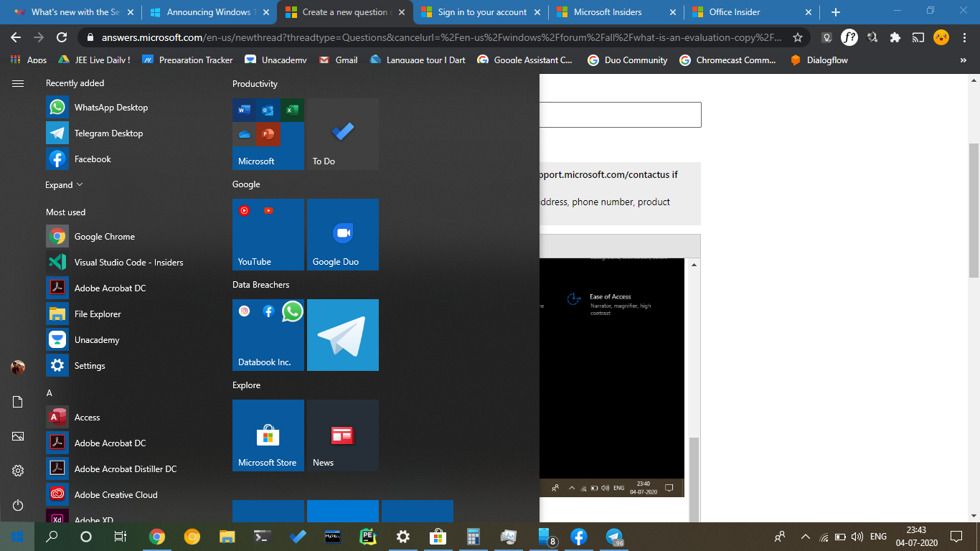
Task: Open the Gmail bookmark
Action: 339,60
